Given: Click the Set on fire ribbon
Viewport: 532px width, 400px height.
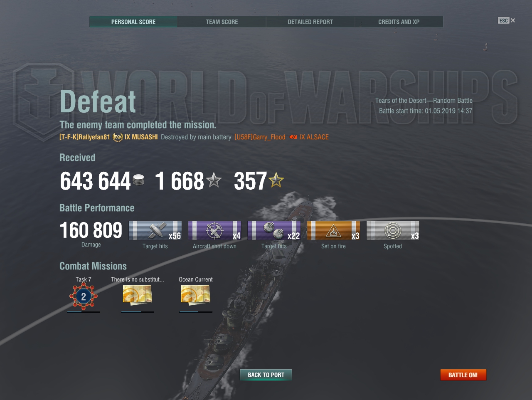Looking at the screenshot, I should (x=333, y=231).
